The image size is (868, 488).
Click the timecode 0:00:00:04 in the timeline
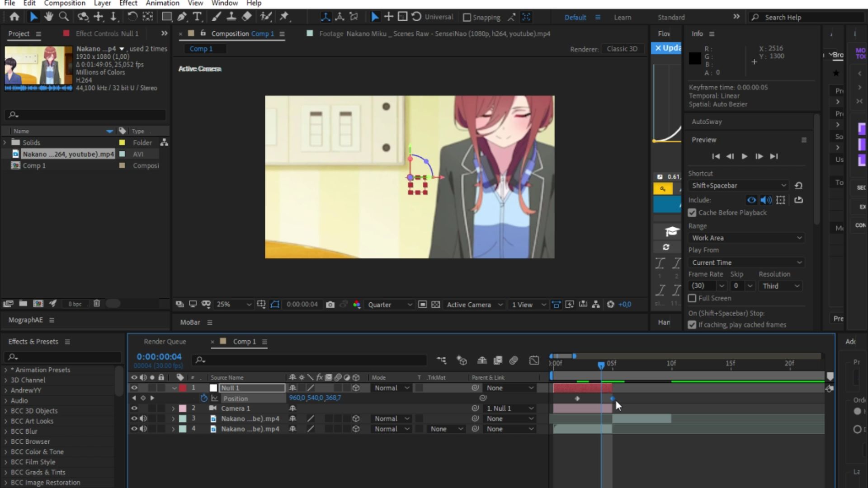(159, 357)
